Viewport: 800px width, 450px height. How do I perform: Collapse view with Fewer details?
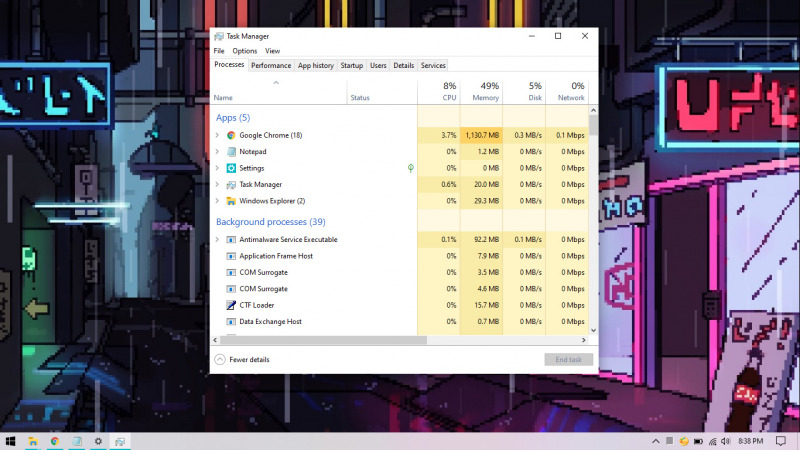pyautogui.click(x=242, y=360)
